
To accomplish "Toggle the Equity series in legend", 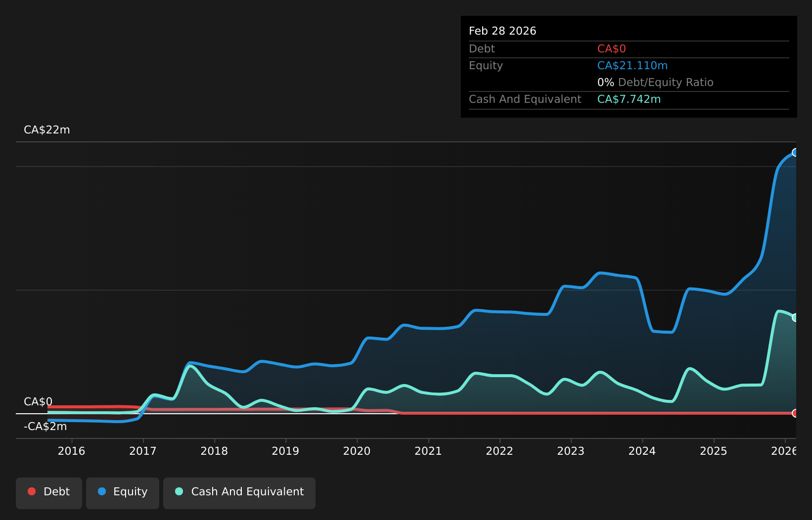I will click(123, 493).
